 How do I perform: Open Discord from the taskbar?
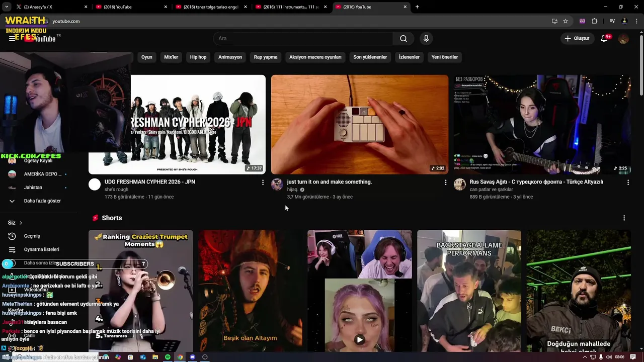pyautogui.click(x=192, y=357)
